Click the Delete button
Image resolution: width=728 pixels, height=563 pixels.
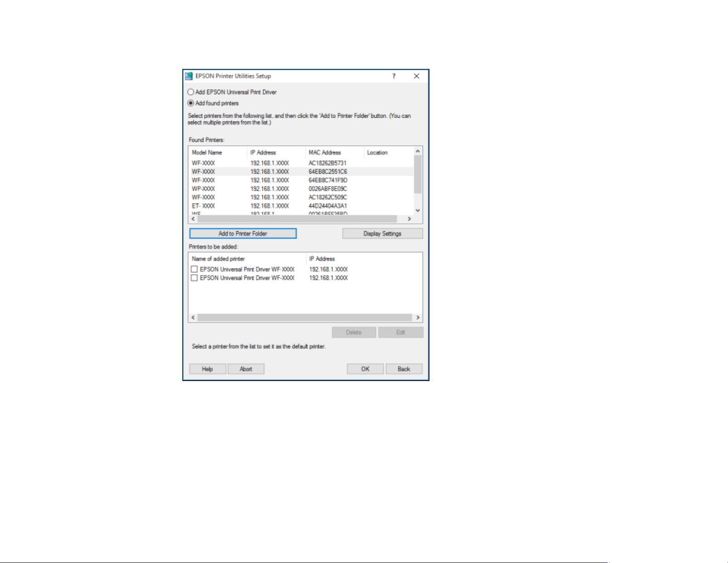pos(354,332)
